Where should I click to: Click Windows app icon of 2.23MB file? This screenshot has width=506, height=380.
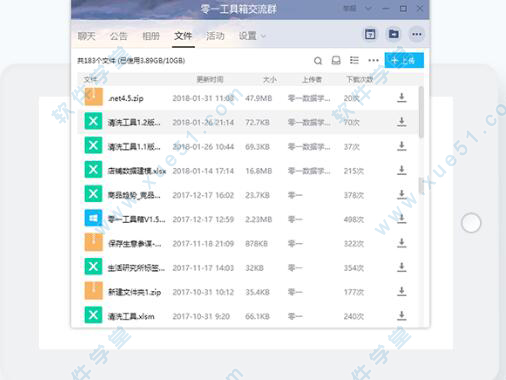[x=93, y=218]
